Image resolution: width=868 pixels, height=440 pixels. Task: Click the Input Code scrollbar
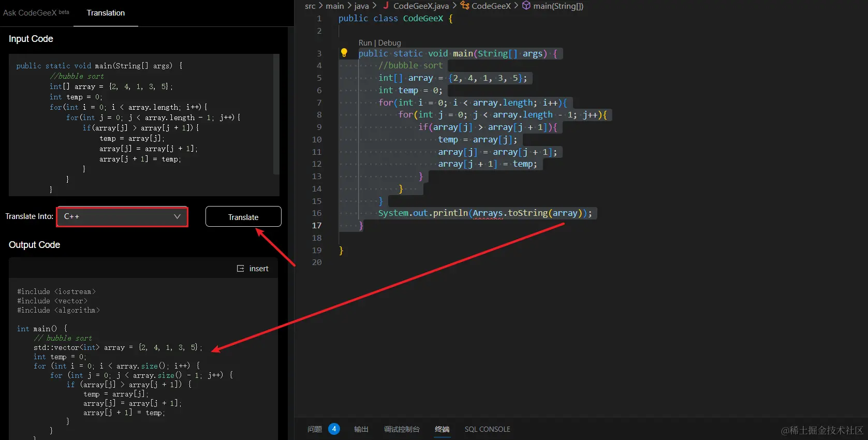coord(276,114)
